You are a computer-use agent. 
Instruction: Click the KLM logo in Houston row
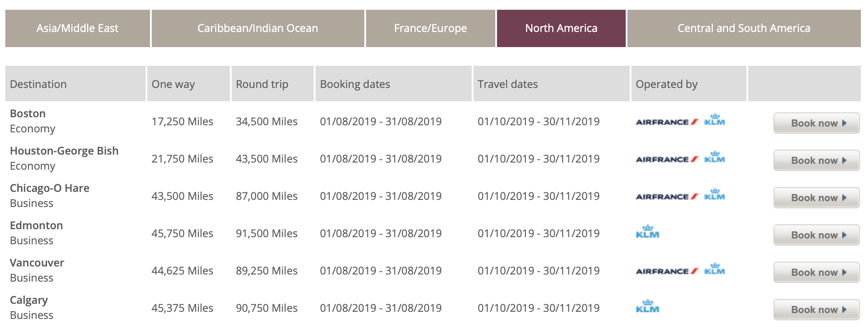(714, 157)
